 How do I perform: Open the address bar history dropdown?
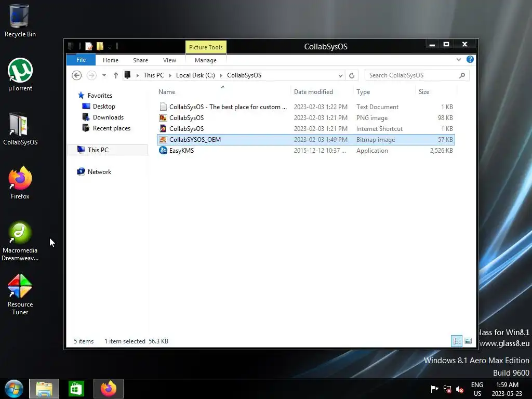340,75
